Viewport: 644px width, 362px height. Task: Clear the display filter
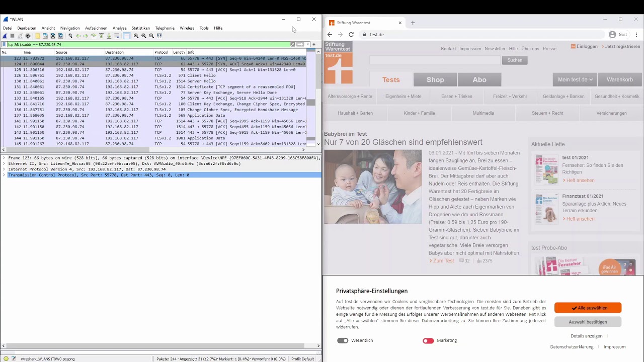pyautogui.click(x=293, y=44)
